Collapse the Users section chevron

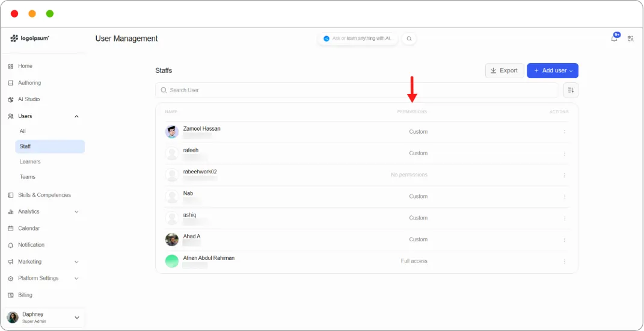(76, 116)
